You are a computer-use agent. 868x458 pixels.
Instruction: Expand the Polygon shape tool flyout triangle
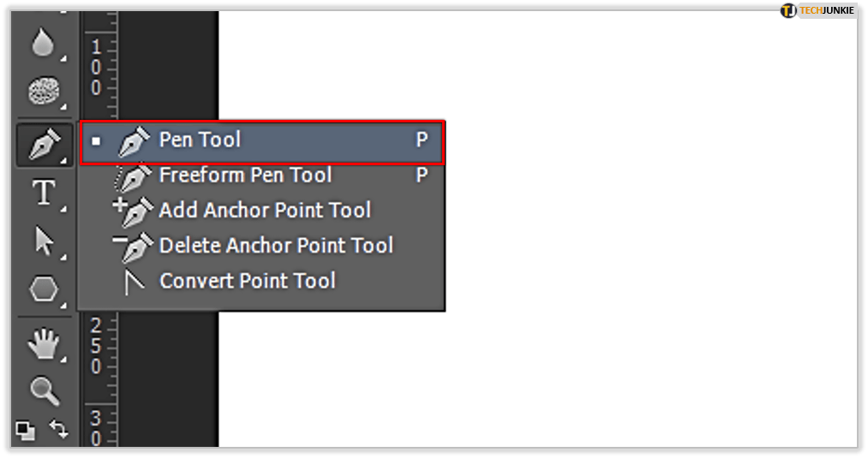click(63, 303)
